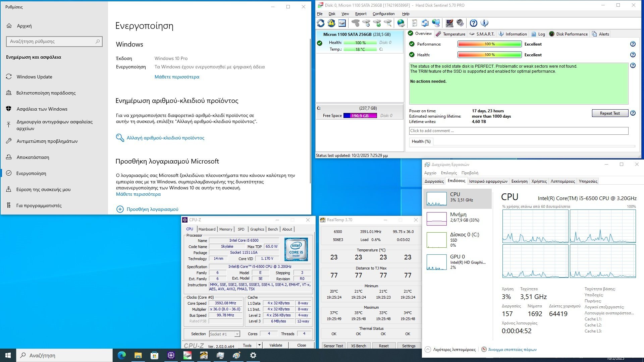Click the Click to add comment field
This screenshot has height=362, width=644.
[x=519, y=131]
